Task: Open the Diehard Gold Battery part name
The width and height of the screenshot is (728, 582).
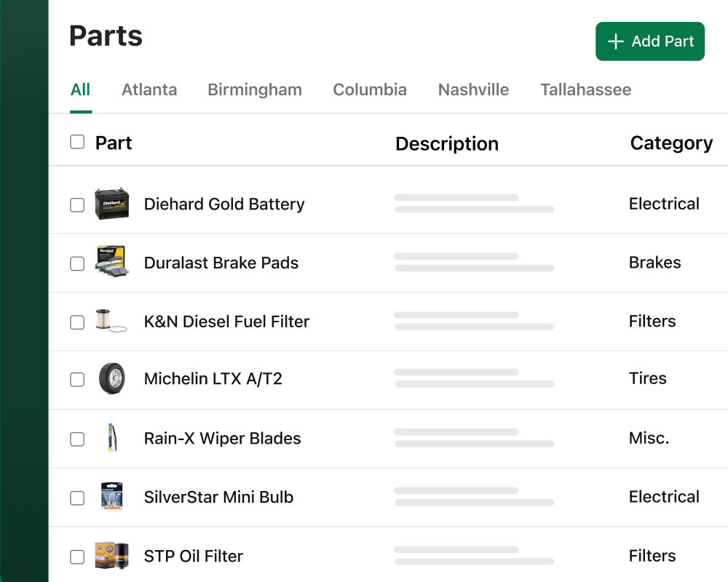Action: coord(224,204)
